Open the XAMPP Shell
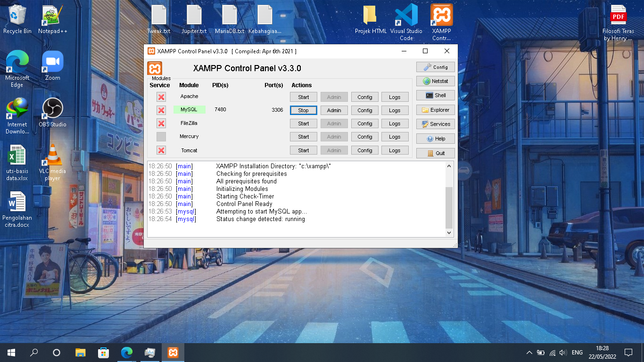The image size is (644, 362). tap(435, 95)
